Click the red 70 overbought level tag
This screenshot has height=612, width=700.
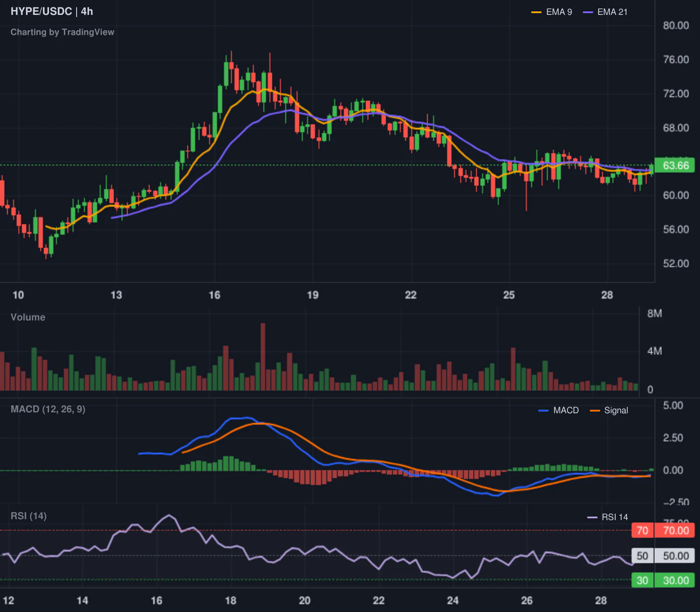tap(642, 531)
